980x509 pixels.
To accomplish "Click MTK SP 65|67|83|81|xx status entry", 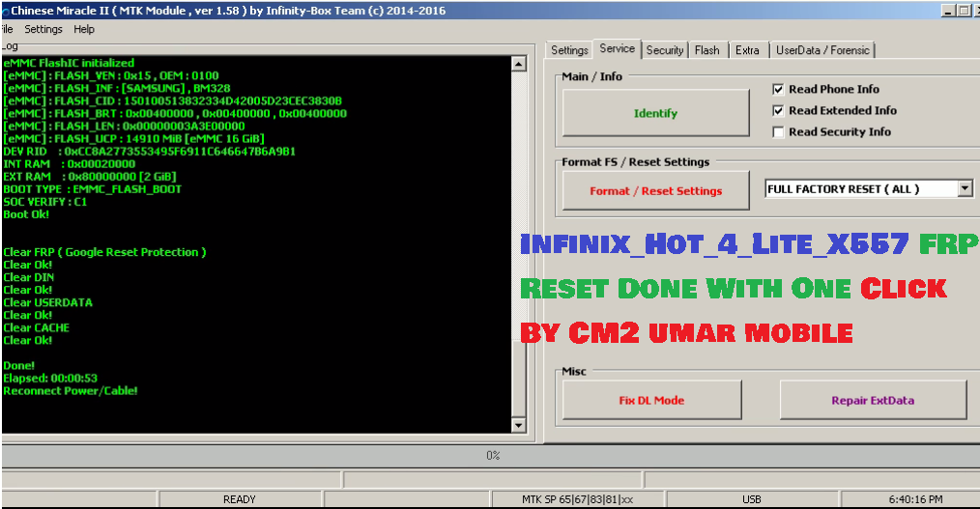I will click(x=578, y=499).
